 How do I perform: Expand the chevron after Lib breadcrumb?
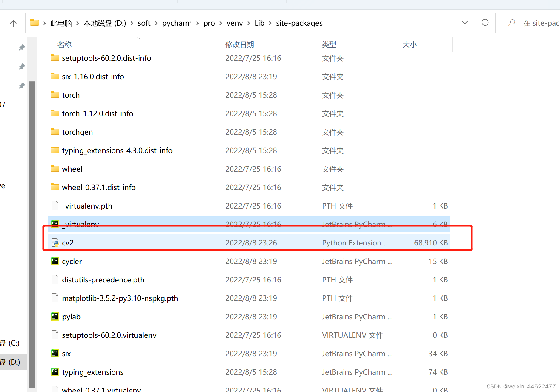[270, 23]
